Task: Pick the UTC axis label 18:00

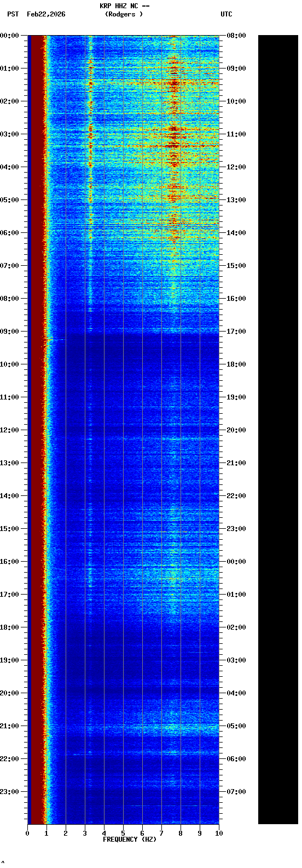Action: 236,364
